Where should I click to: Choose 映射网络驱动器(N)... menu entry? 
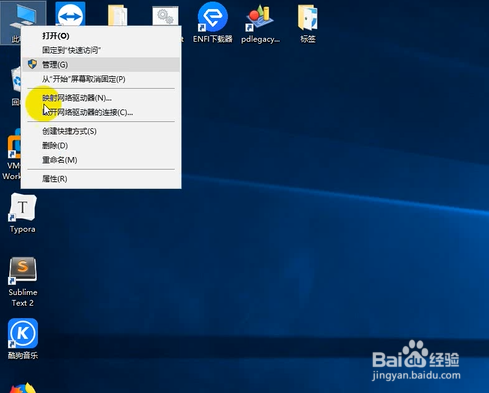click(101, 98)
